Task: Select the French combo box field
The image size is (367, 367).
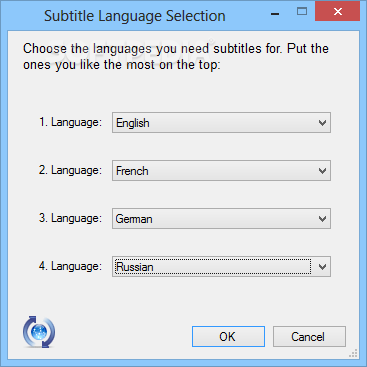Action: coord(221,171)
